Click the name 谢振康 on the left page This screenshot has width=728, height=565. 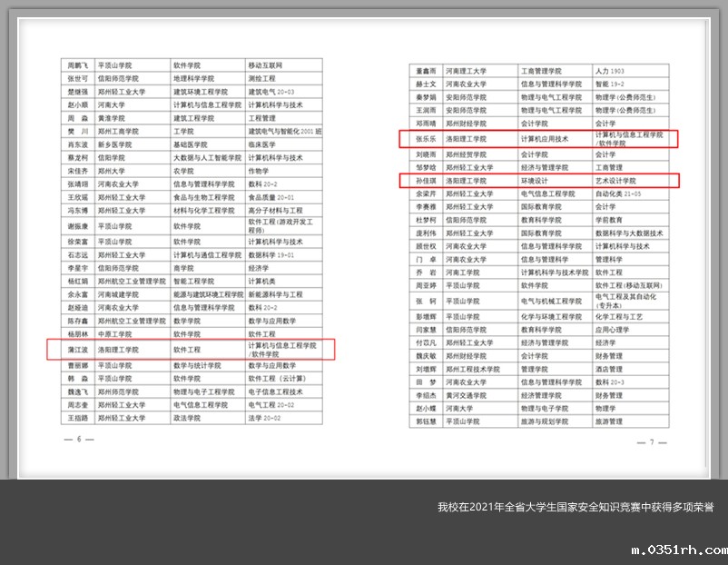click(x=77, y=225)
